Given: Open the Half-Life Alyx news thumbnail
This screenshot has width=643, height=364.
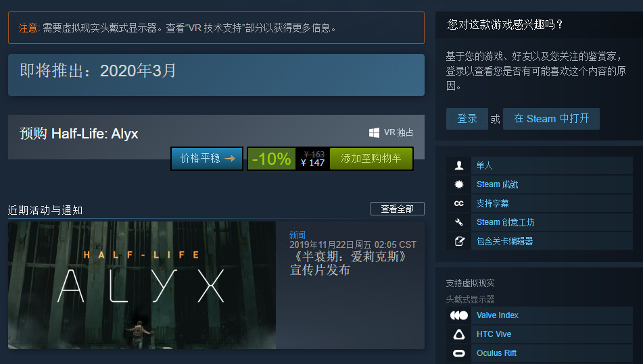Looking at the screenshot, I should click(x=142, y=286).
